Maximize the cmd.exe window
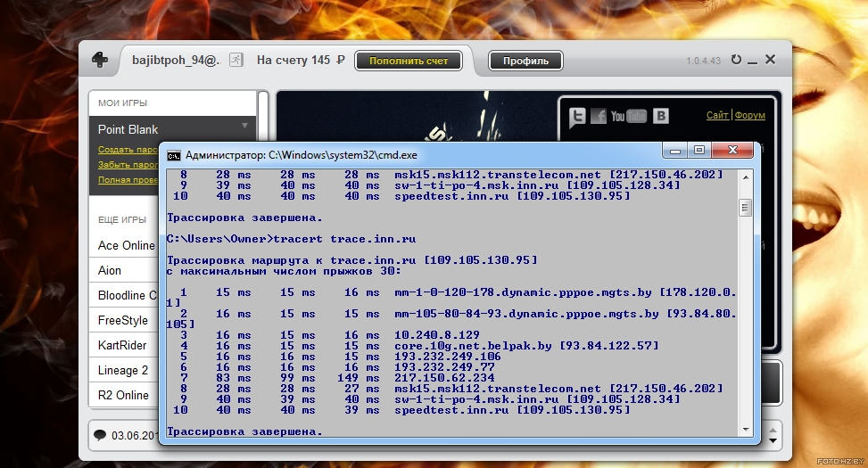 click(699, 151)
